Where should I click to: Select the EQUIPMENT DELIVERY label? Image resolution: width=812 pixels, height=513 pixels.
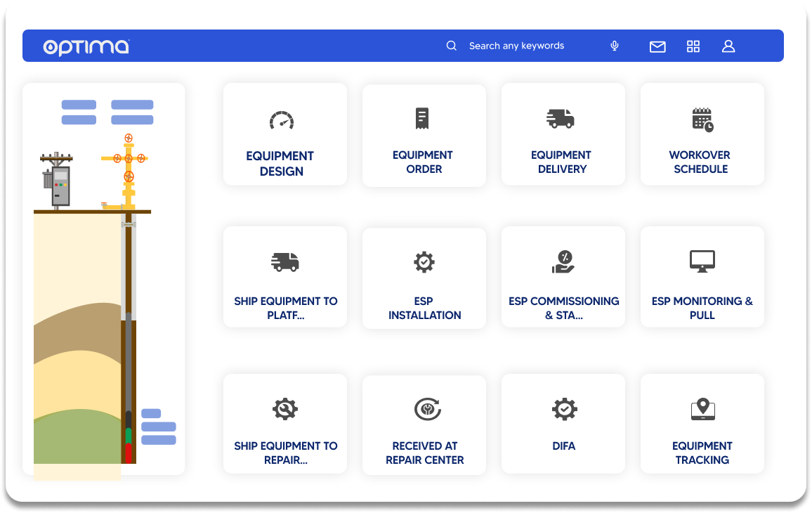click(561, 162)
